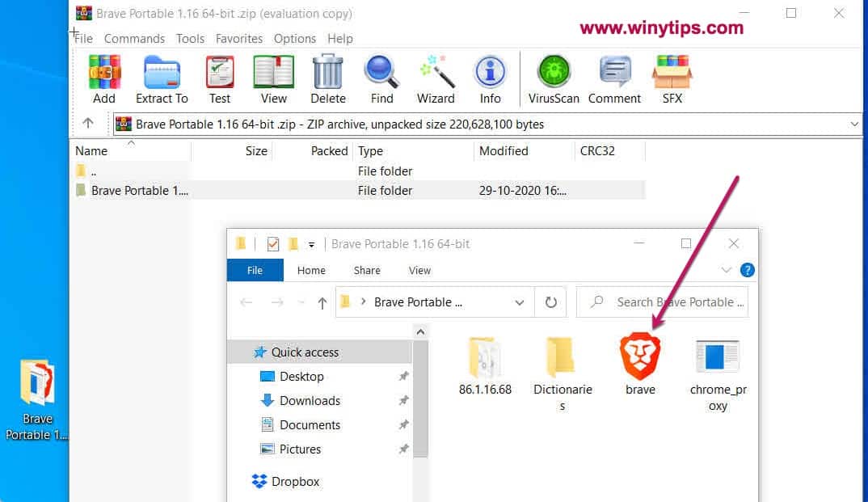Click the Delete trash can icon
This screenshot has height=502, width=868.
(327, 79)
